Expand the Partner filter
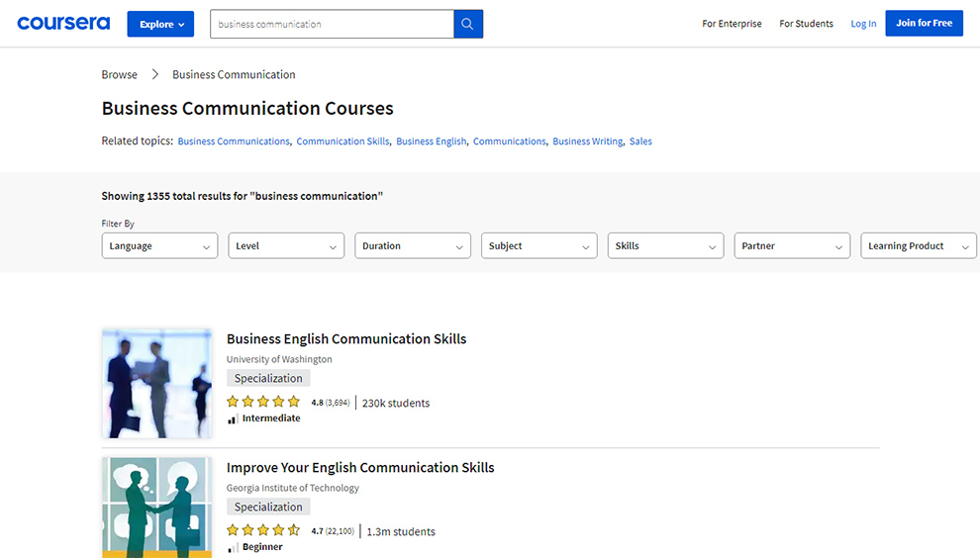The height and width of the screenshot is (558, 980). 792,245
